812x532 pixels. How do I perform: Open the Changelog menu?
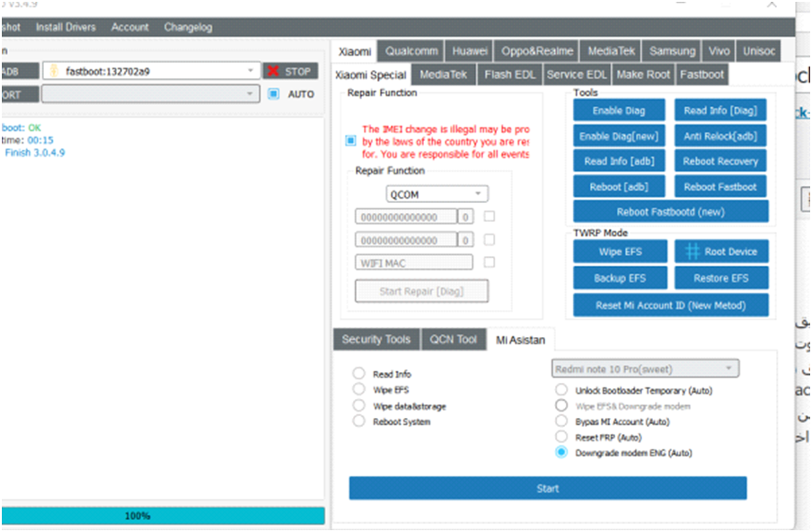188,27
